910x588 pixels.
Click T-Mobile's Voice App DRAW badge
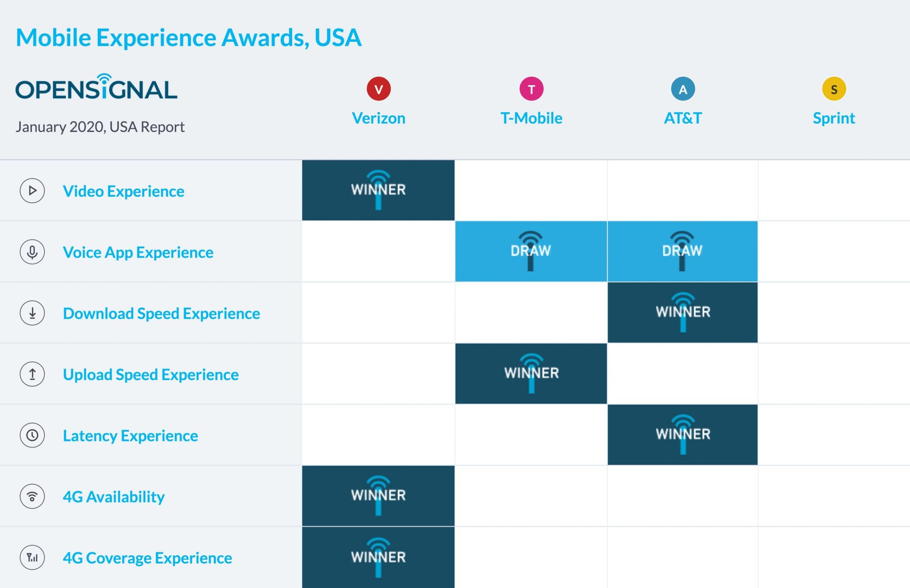[x=531, y=251]
